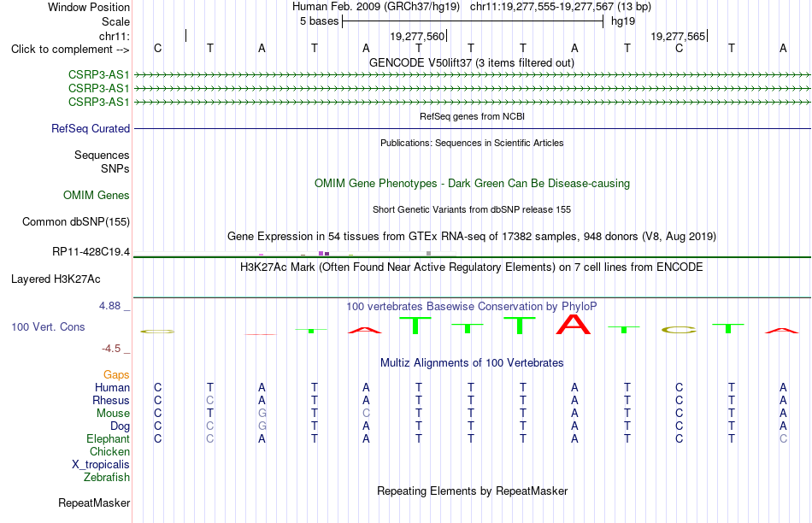Click the GENCODE V50lift37 track title
This screenshot has width=812, height=523.
point(472,62)
